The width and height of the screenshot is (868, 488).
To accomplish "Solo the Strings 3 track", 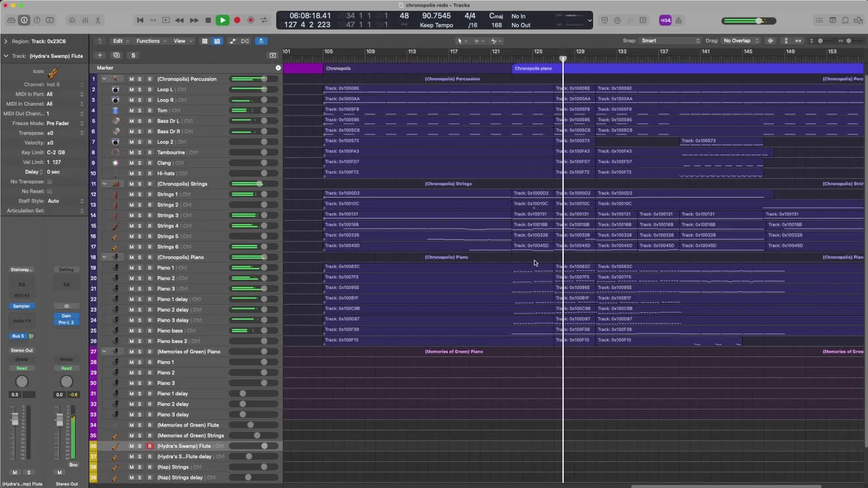I will pos(140,216).
